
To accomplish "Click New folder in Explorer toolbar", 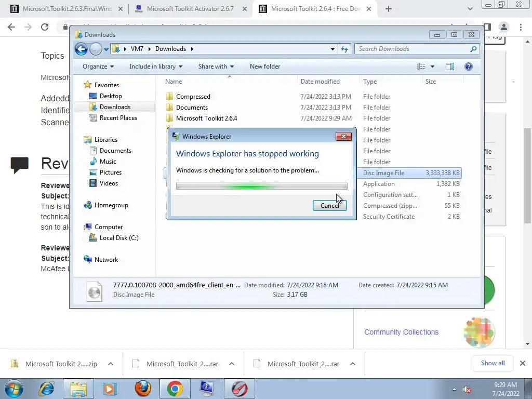I will [x=265, y=66].
